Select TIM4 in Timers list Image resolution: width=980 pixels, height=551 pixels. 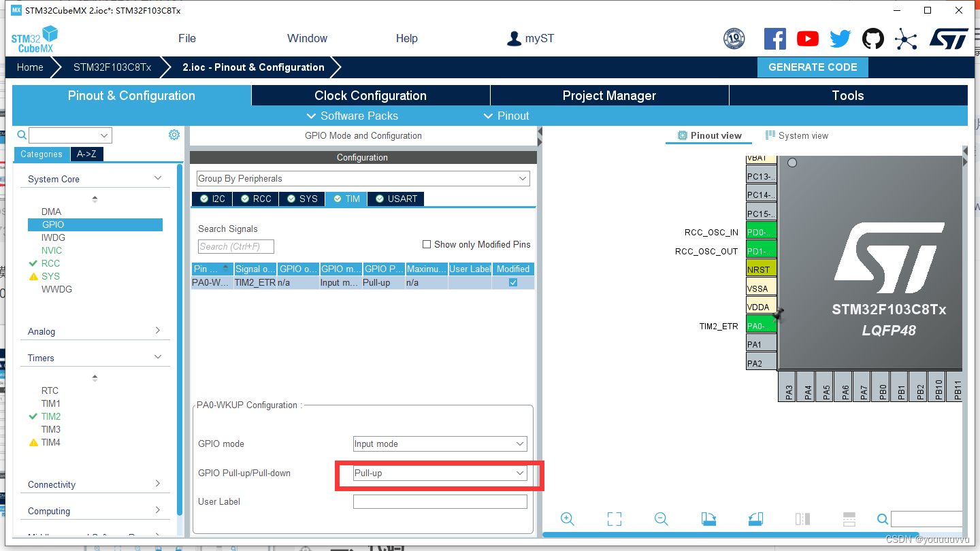click(x=51, y=442)
